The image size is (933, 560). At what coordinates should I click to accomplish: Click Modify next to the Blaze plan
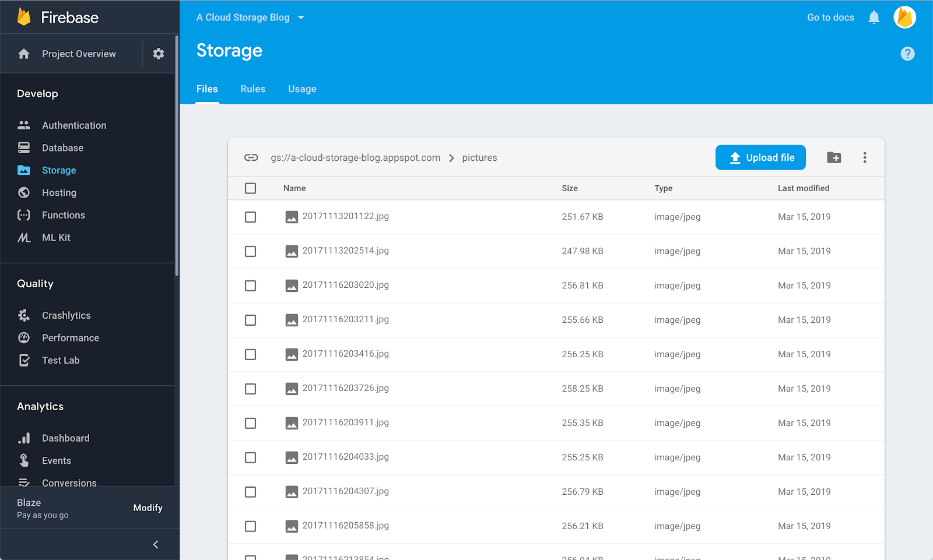click(148, 508)
